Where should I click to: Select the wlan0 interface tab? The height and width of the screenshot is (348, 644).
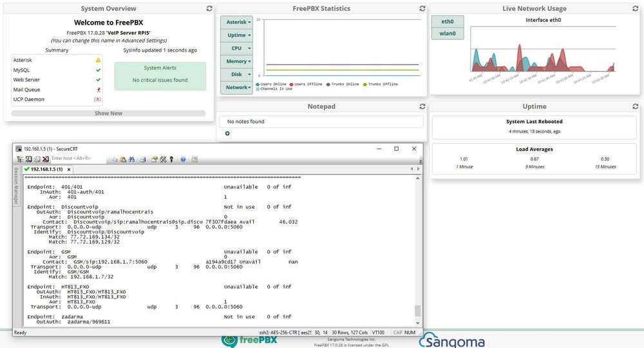point(448,34)
